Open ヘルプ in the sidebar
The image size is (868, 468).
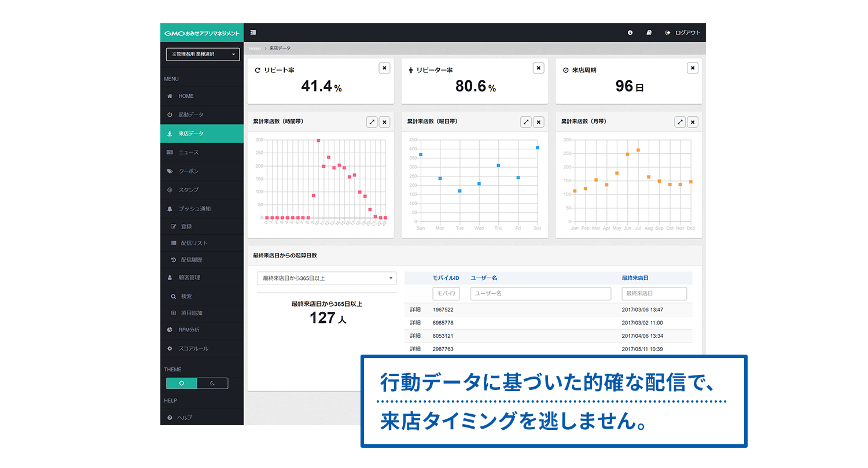(x=202, y=417)
